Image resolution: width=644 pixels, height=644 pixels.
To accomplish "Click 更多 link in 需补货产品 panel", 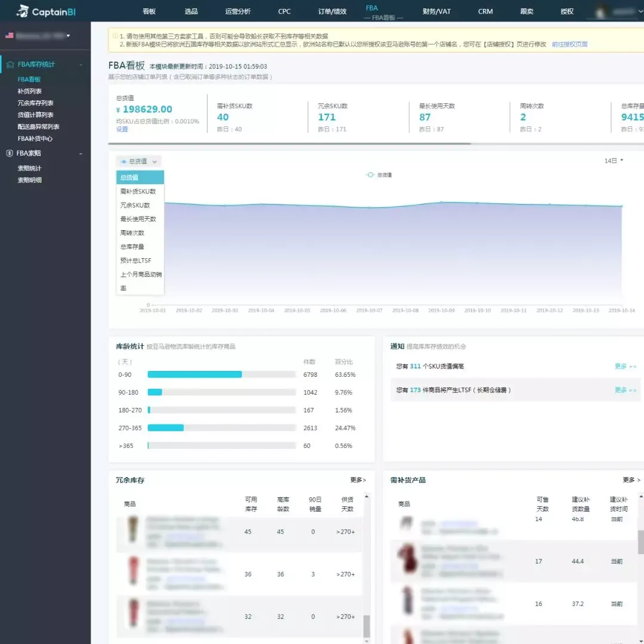I will pyautogui.click(x=631, y=480).
